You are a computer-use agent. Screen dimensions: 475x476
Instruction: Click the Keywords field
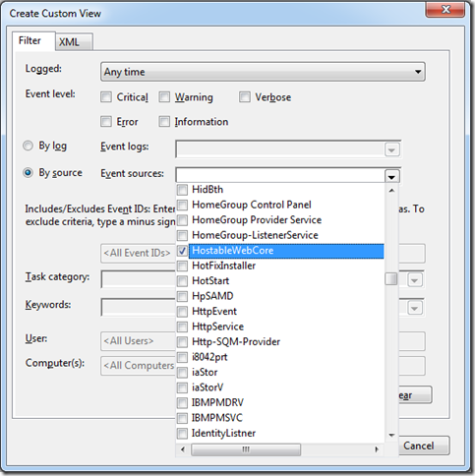coord(139,307)
